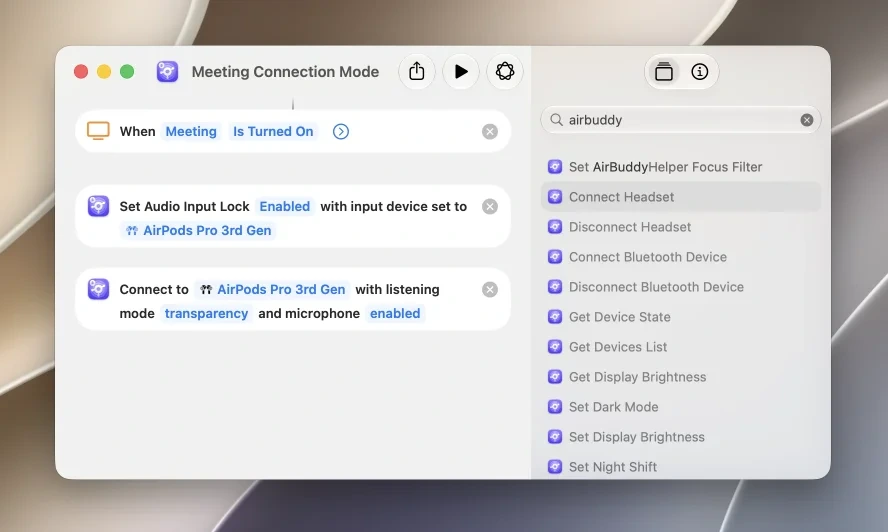The width and height of the screenshot is (888, 532).
Task: Open the shortcut details info icon
Action: pyautogui.click(x=699, y=72)
